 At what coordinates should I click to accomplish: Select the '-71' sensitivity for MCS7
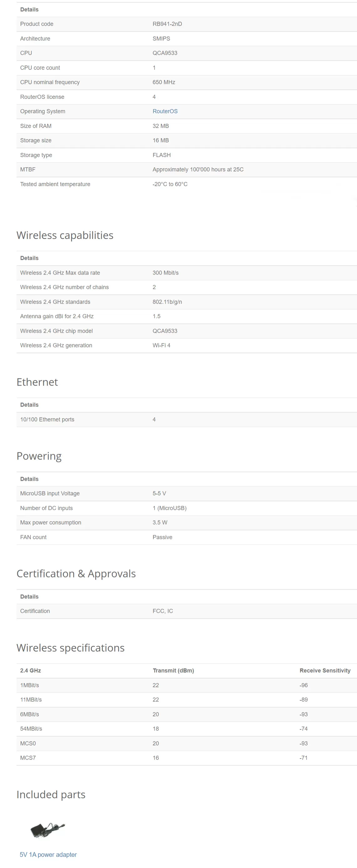tap(304, 758)
